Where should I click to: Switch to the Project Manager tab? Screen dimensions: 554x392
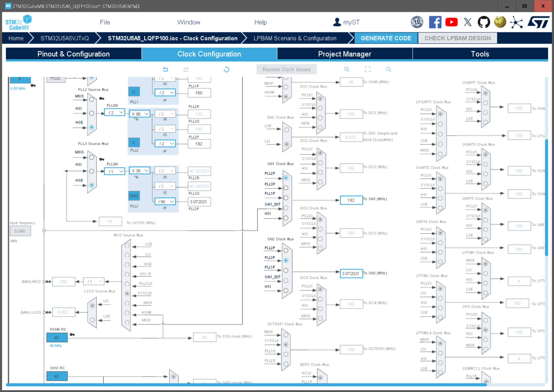coord(345,54)
